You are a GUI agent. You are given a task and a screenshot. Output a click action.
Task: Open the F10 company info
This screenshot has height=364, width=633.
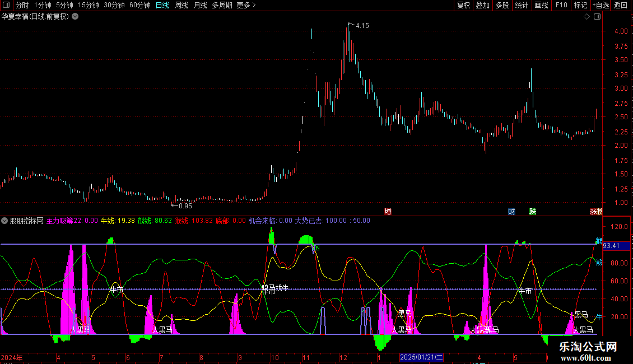[561, 5]
